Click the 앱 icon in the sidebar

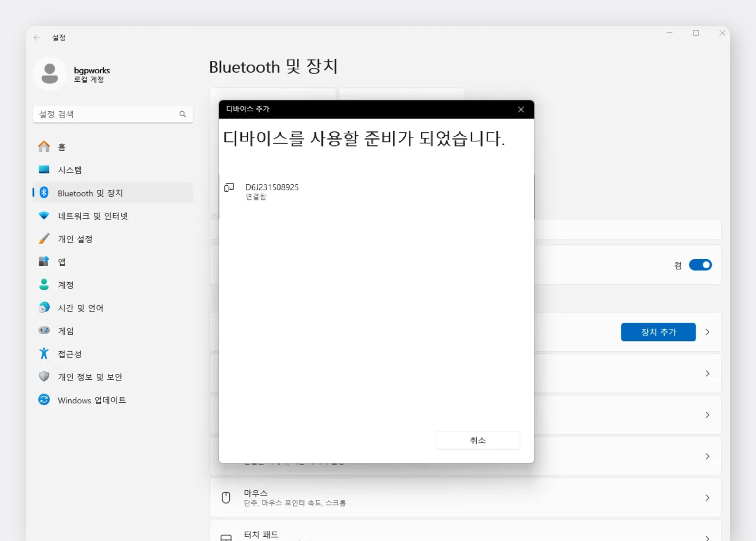(x=44, y=261)
